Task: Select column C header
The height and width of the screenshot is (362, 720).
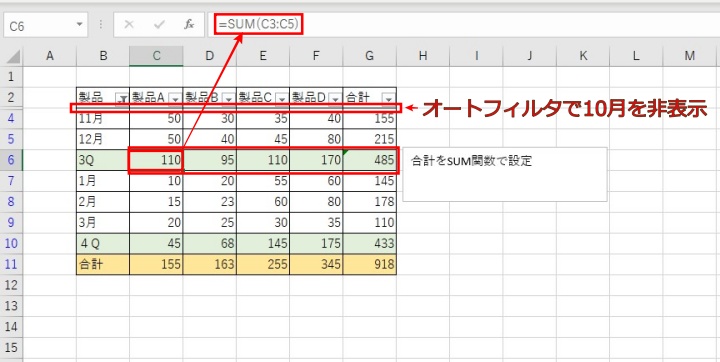Action: pyautogui.click(x=156, y=56)
